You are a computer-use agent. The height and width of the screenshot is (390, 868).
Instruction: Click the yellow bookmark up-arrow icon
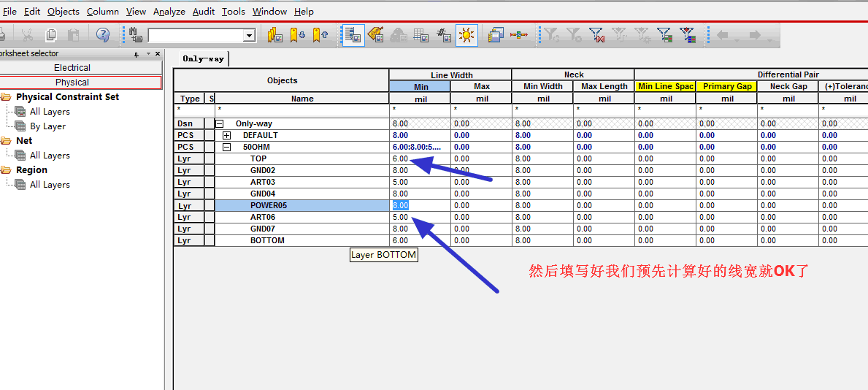[320, 35]
